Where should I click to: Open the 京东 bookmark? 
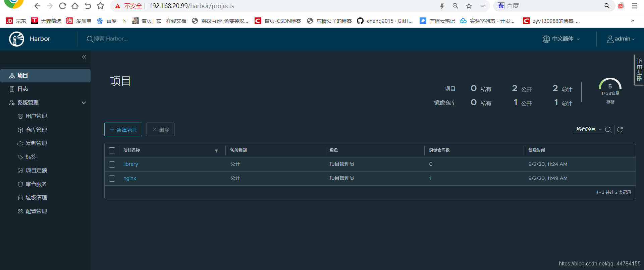click(x=16, y=21)
